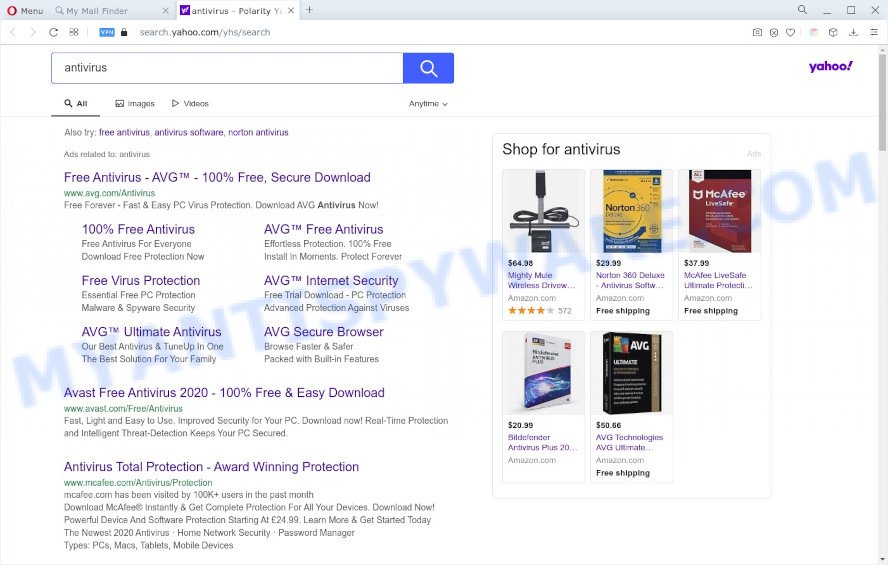This screenshot has height=565, width=888.
Task: Click the AVG Ultimate product image
Action: click(631, 373)
